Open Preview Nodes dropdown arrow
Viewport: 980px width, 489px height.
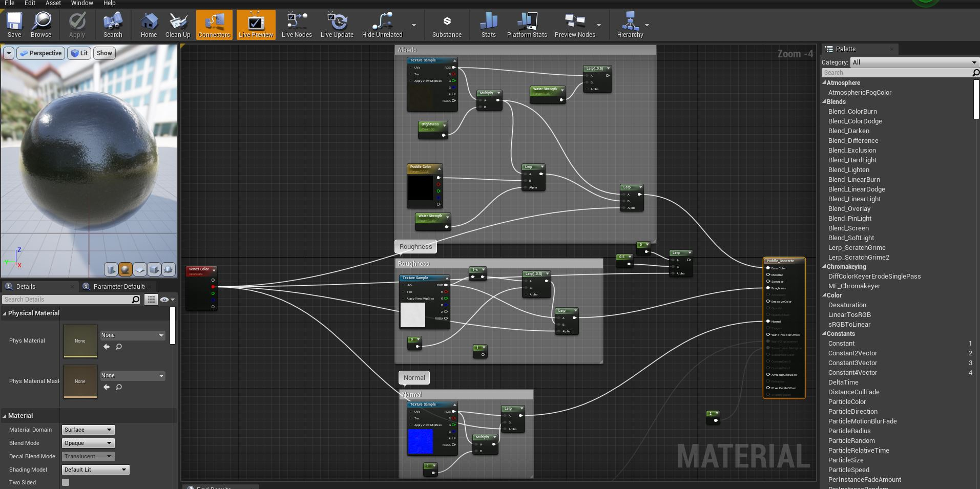pyautogui.click(x=599, y=25)
